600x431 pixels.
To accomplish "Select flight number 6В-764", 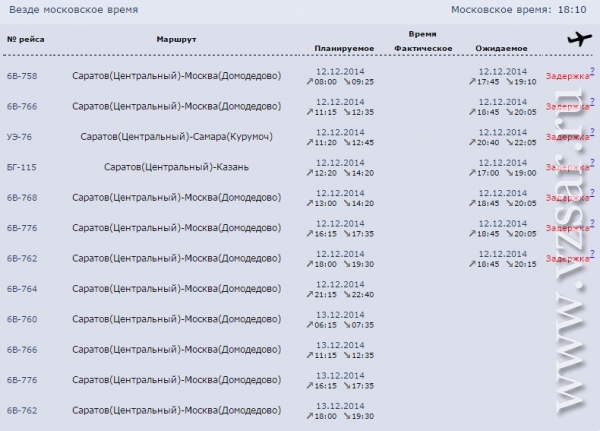I will pyautogui.click(x=22, y=289).
